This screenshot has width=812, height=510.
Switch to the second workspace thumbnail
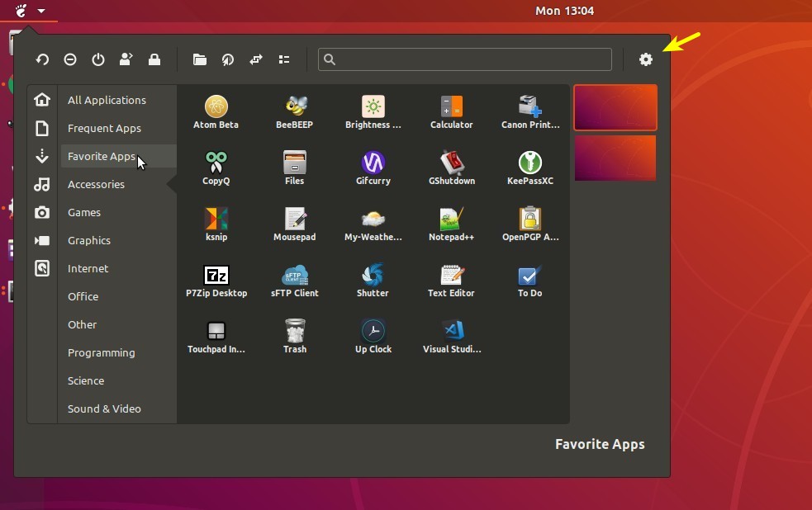tap(615, 158)
